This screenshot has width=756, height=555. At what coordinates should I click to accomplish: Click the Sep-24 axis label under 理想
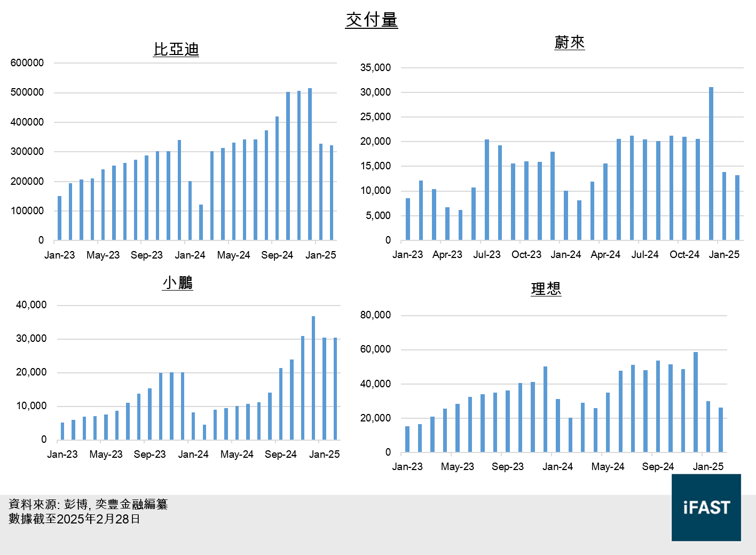pyautogui.click(x=657, y=466)
